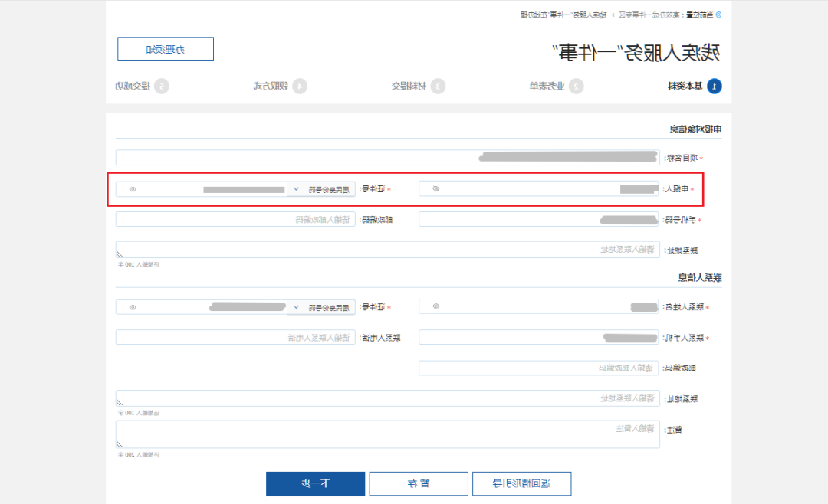
Task: Click the 备注 textarea
Action: 388,434
